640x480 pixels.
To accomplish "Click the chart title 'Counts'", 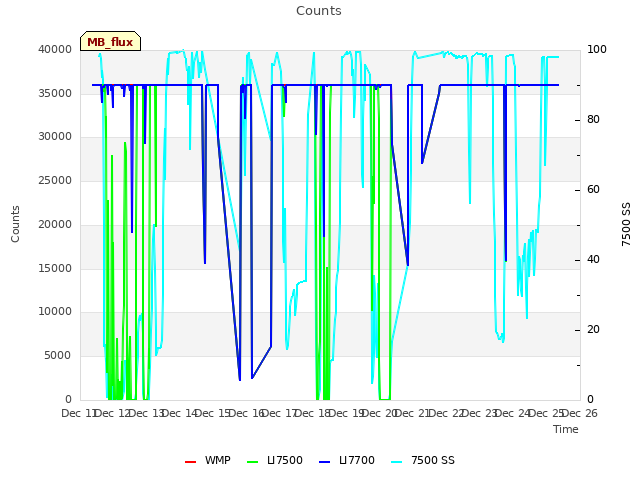I will [x=319, y=11].
